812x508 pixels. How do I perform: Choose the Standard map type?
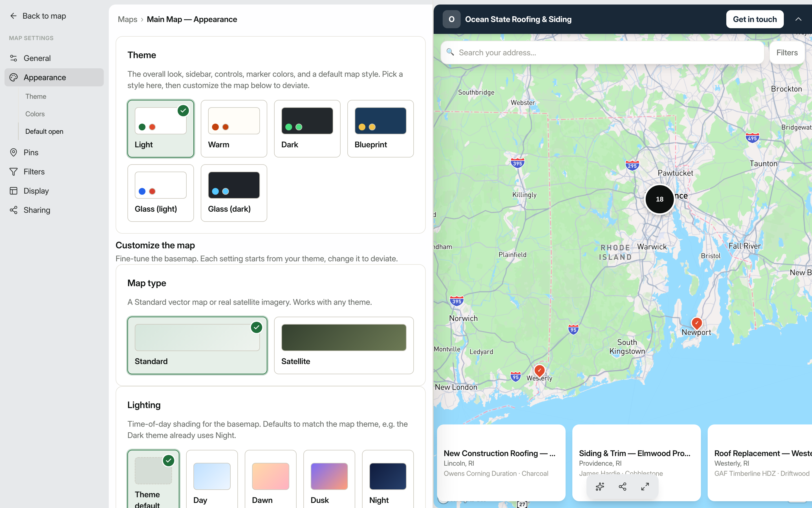click(197, 345)
